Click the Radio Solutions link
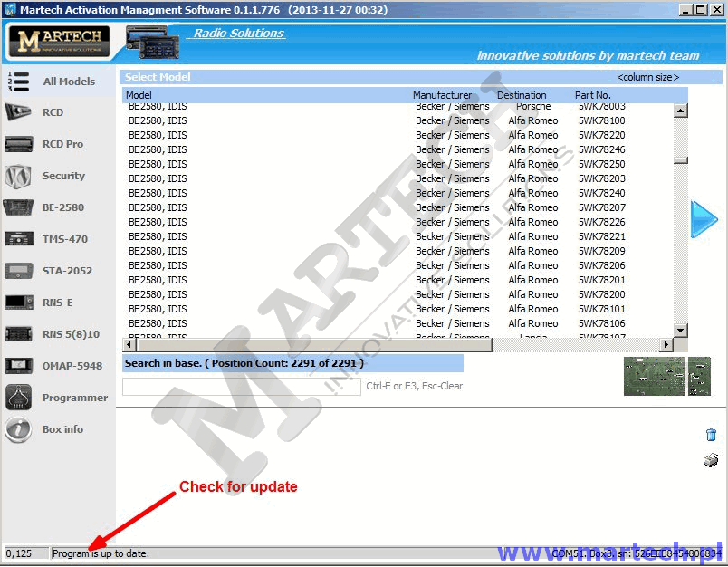 (x=239, y=33)
